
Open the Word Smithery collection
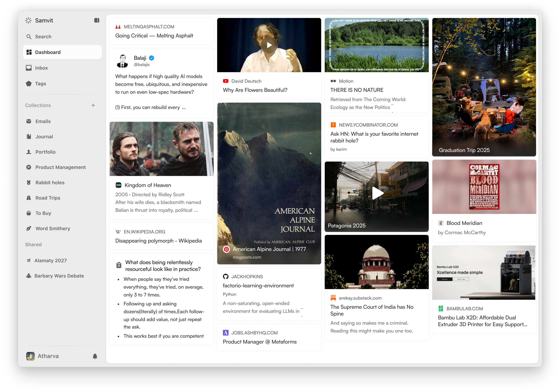pos(62,228)
